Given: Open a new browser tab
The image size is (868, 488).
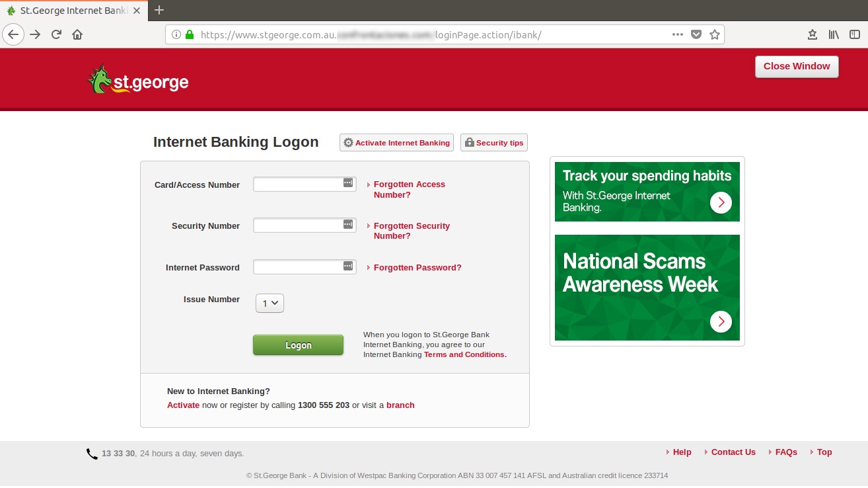Looking at the screenshot, I should (x=159, y=10).
